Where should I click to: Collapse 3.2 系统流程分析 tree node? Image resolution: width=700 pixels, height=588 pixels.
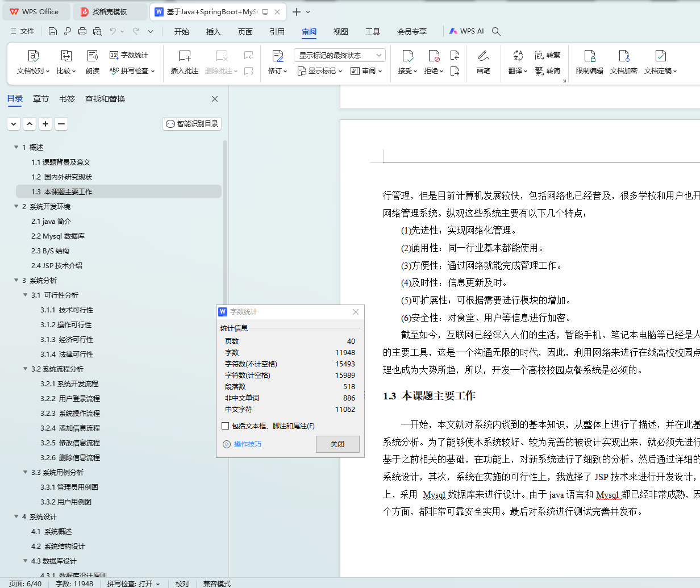pyautogui.click(x=26, y=369)
